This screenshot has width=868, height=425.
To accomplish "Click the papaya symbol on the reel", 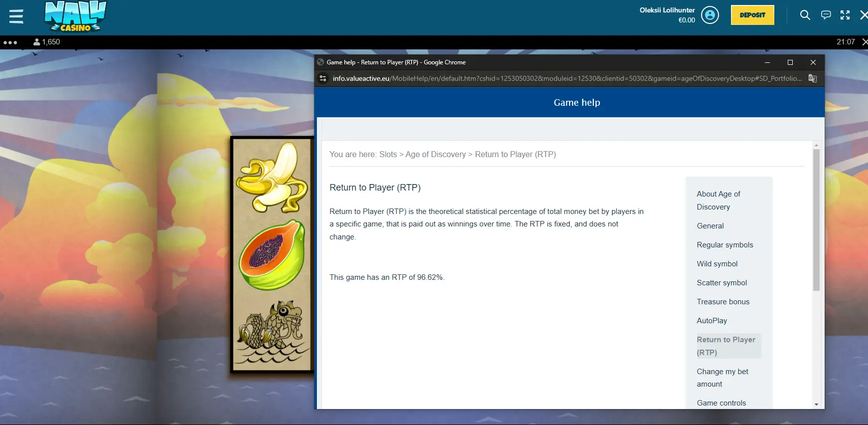I will click(x=272, y=255).
